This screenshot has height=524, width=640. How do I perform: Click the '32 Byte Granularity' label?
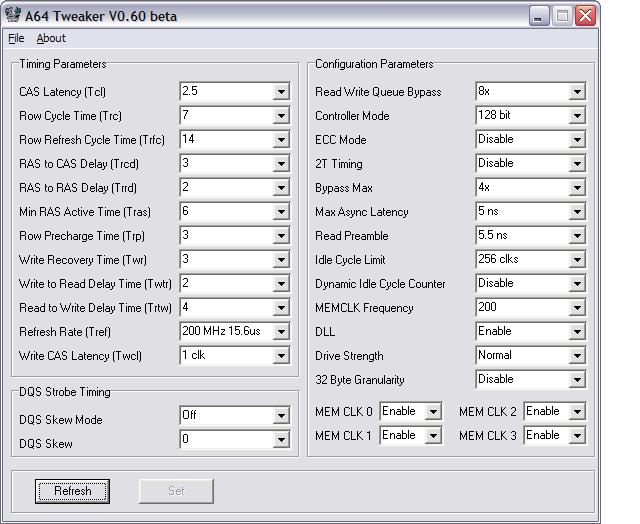click(360, 380)
